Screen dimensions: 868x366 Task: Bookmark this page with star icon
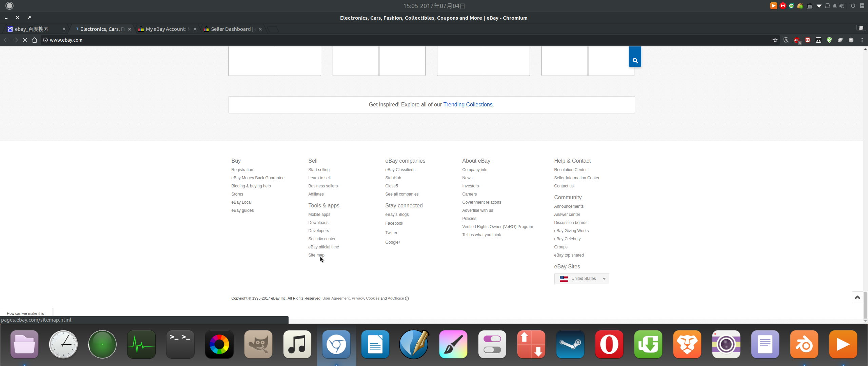pyautogui.click(x=775, y=40)
